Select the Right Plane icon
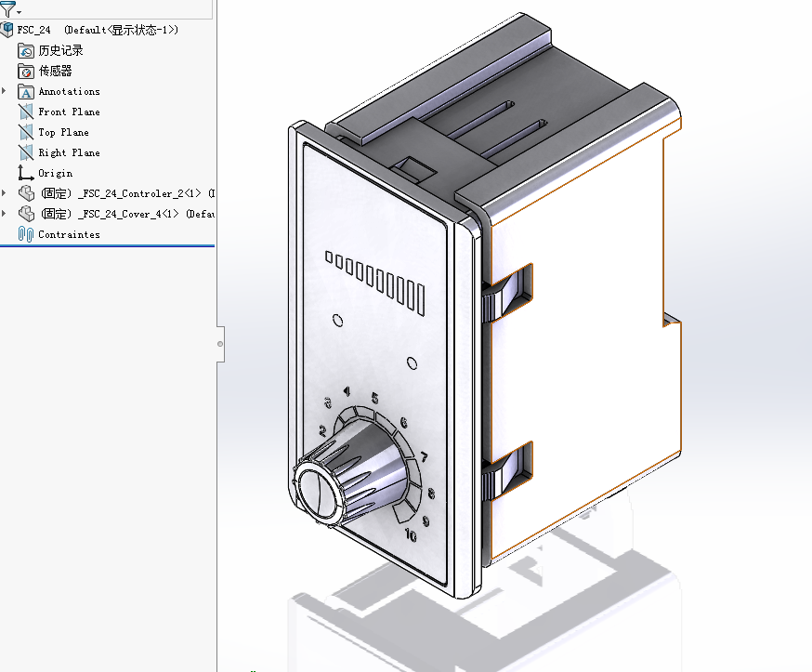The height and width of the screenshot is (672, 812). pyautogui.click(x=26, y=152)
